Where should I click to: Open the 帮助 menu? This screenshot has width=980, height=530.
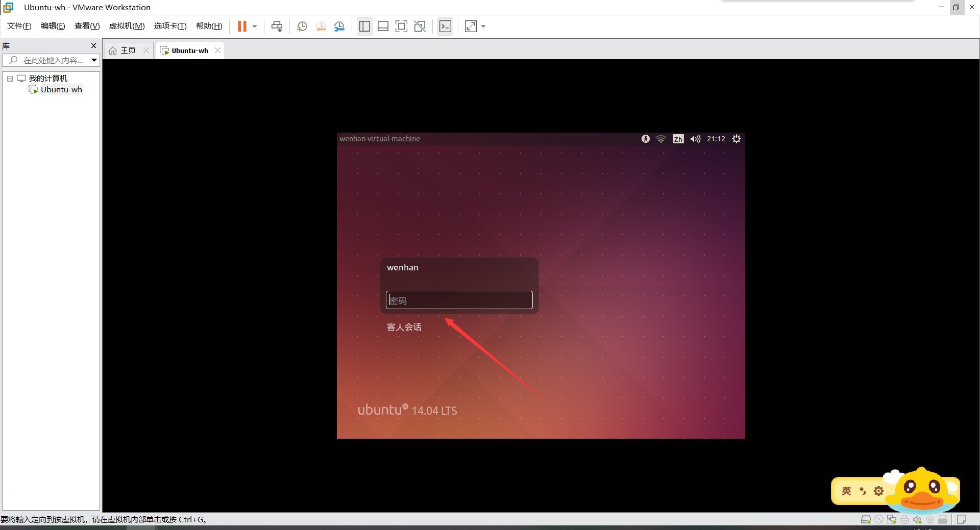point(209,26)
